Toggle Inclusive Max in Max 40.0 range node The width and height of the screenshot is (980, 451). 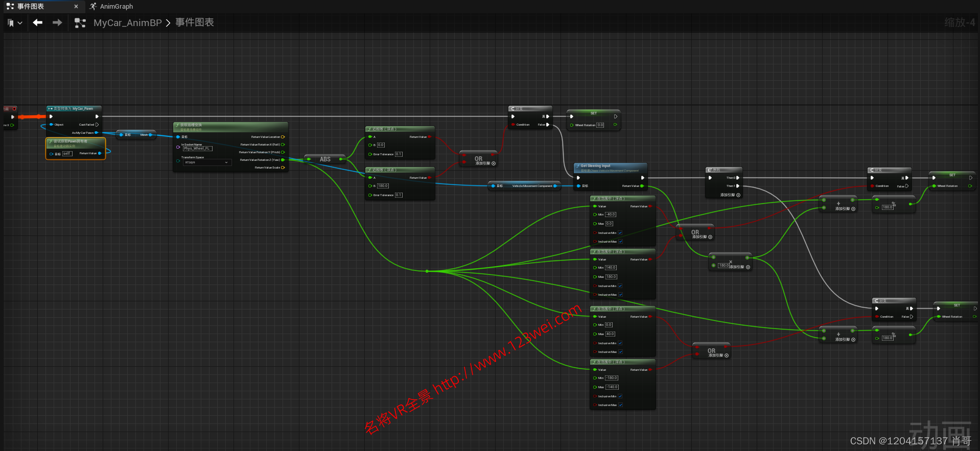620,352
